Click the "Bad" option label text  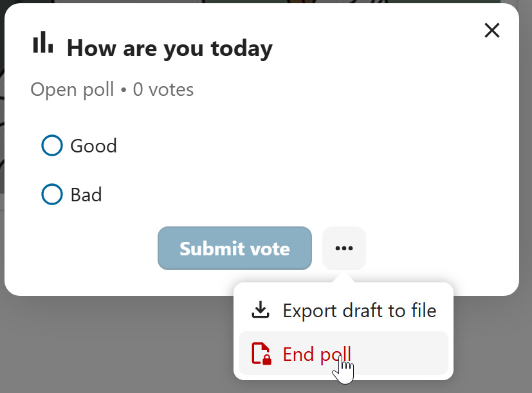pyautogui.click(x=86, y=195)
